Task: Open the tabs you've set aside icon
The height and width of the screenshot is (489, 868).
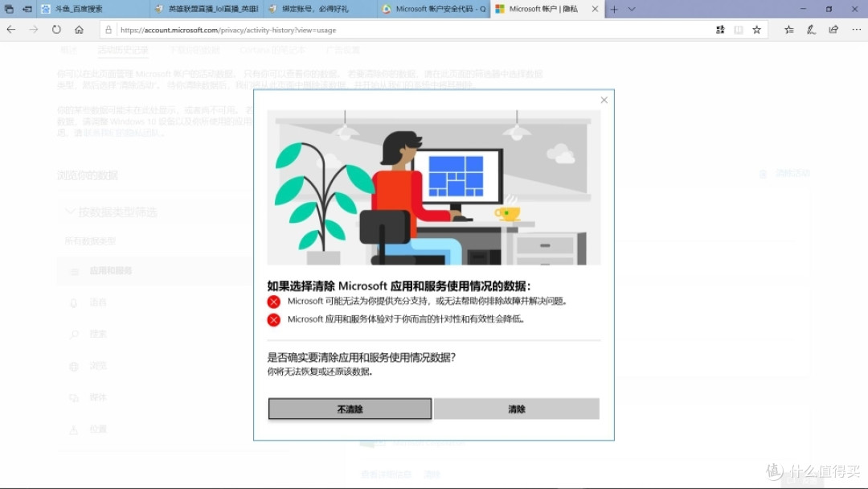Action: pos(9,9)
